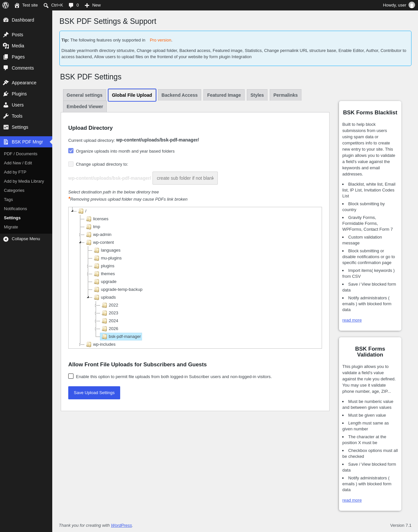
Task: Select the licenses folder icon
Action: click(89, 219)
